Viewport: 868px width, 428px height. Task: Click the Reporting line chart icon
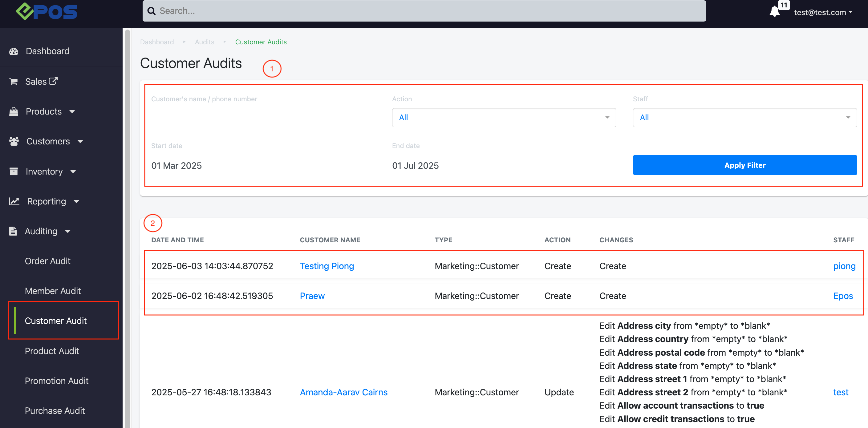(x=14, y=201)
